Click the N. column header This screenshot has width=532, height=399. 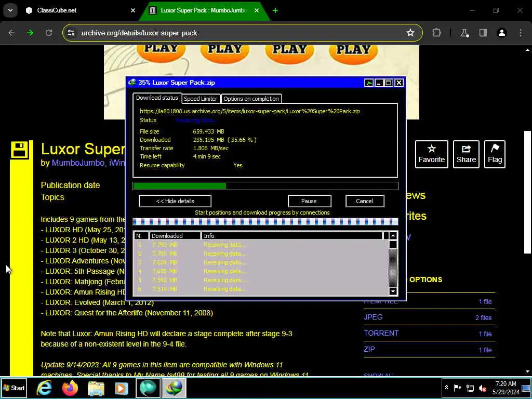[141, 236]
